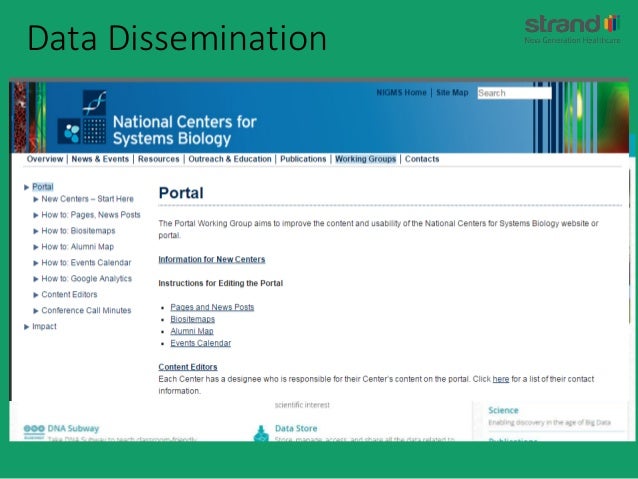Viewport: 638px width, 479px height.
Task: Open the Outreach & Education menu
Action: pyautogui.click(x=229, y=159)
